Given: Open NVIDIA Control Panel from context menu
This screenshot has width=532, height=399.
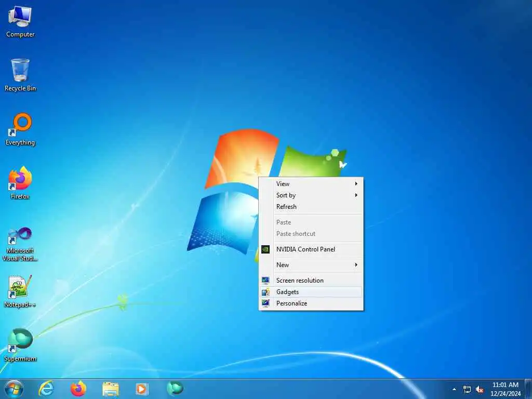Looking at the screenshot, I should (311, 249).
